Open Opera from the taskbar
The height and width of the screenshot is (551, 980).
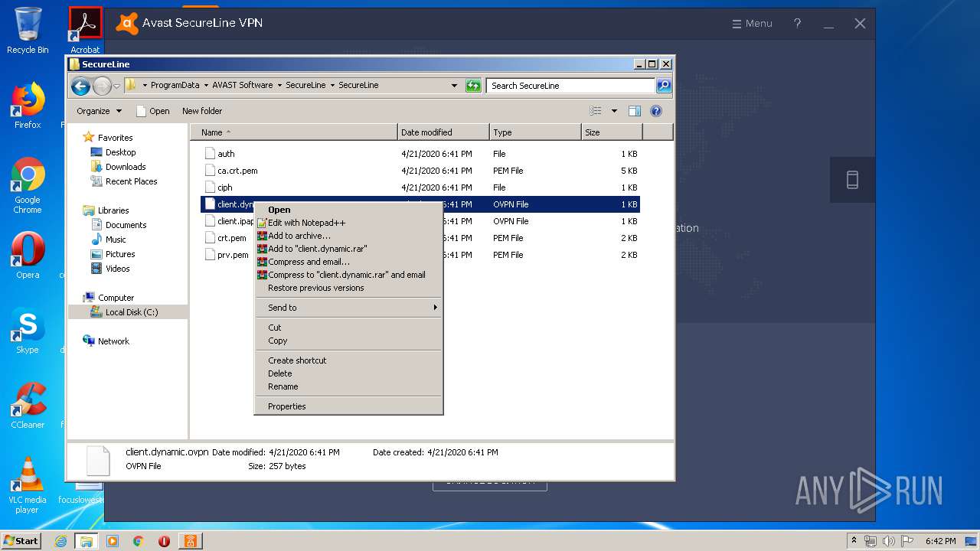pos(164,541)
